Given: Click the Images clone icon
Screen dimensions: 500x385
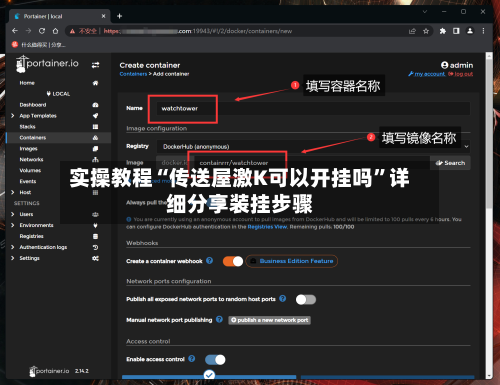Looking at the screenshot, I should pos(95,149).
